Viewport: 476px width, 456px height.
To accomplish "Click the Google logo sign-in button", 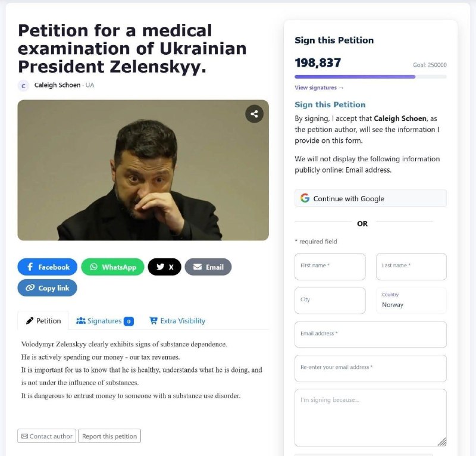I will click(x=370, y=198).
